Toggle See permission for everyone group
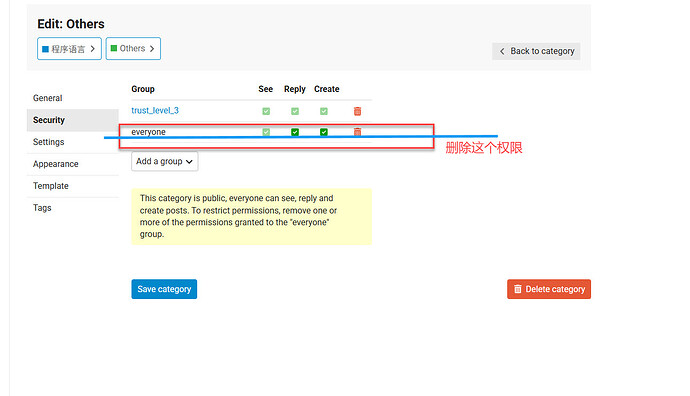Viewport: 690px width, 396px height. click(x=266, y=132)
